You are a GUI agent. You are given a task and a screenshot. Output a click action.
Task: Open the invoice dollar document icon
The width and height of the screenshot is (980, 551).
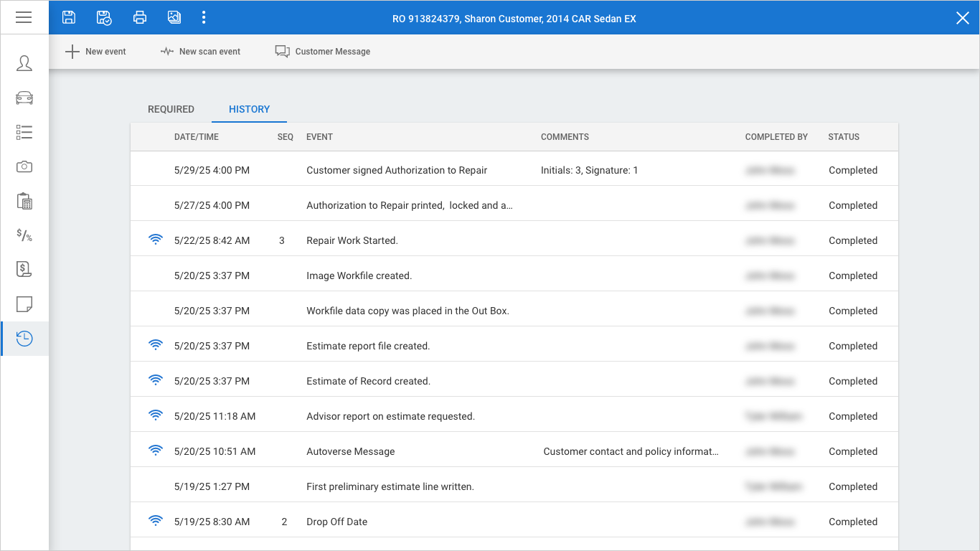24,270
